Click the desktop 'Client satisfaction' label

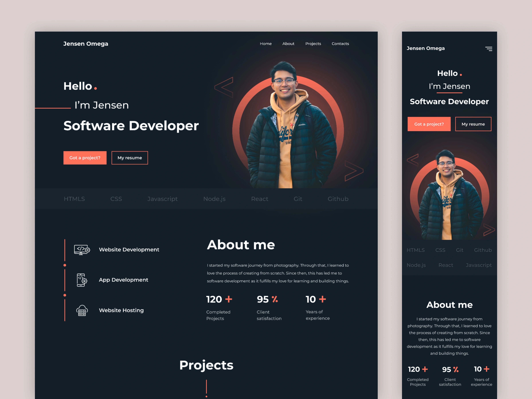point(269,315)
